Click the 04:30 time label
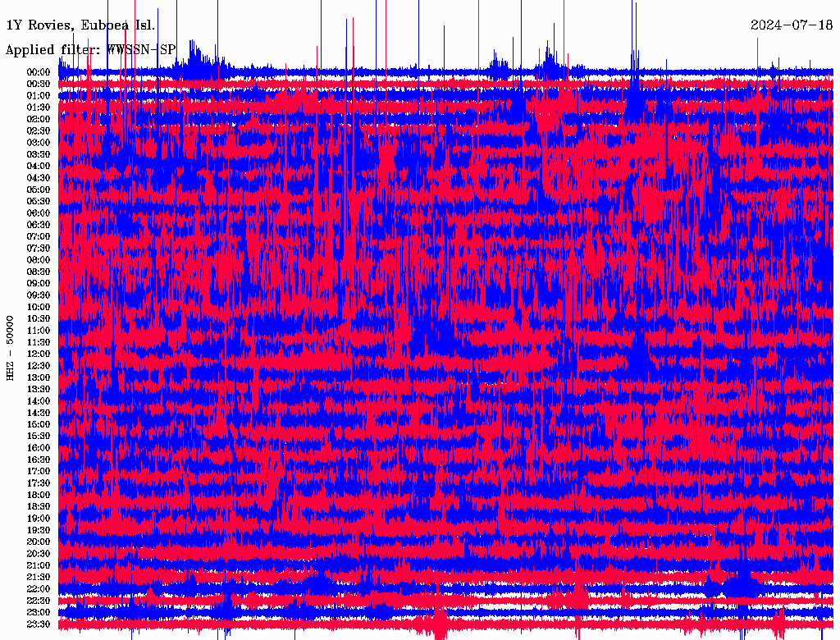This screenshot has width=840, height=640. click(39, 177)
